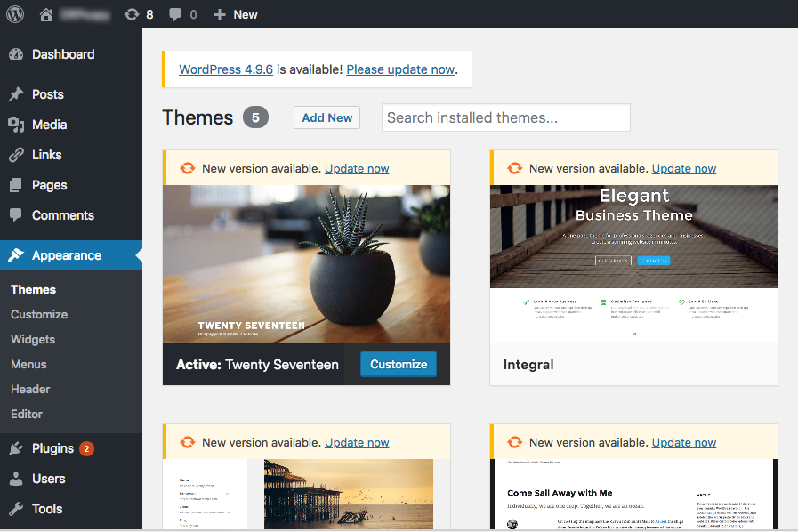The height and width of the screenshot is (532, 798).
Task: Click update icon on Integral theme notice
Action: point(514,168)
